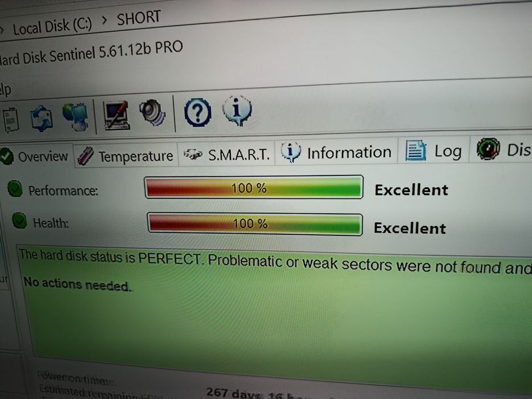
Task: Click the blue info bubble toolbar icon
Action: click(x=237, y=110)
